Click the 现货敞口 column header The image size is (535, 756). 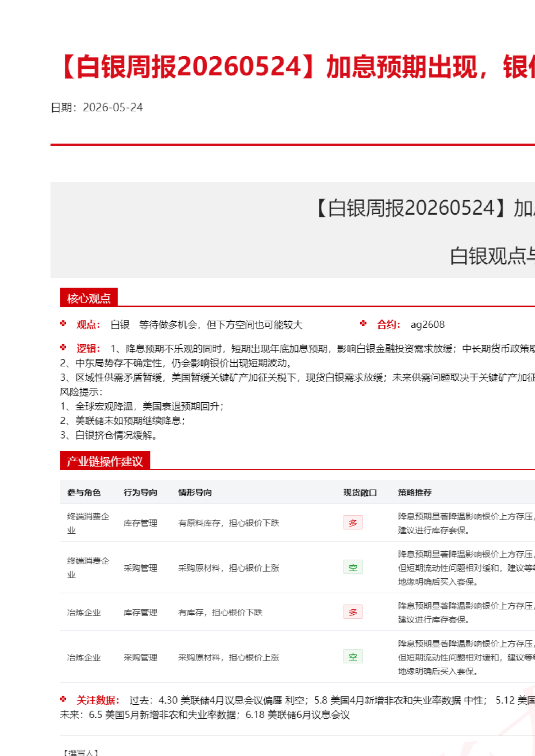(360, 492)
